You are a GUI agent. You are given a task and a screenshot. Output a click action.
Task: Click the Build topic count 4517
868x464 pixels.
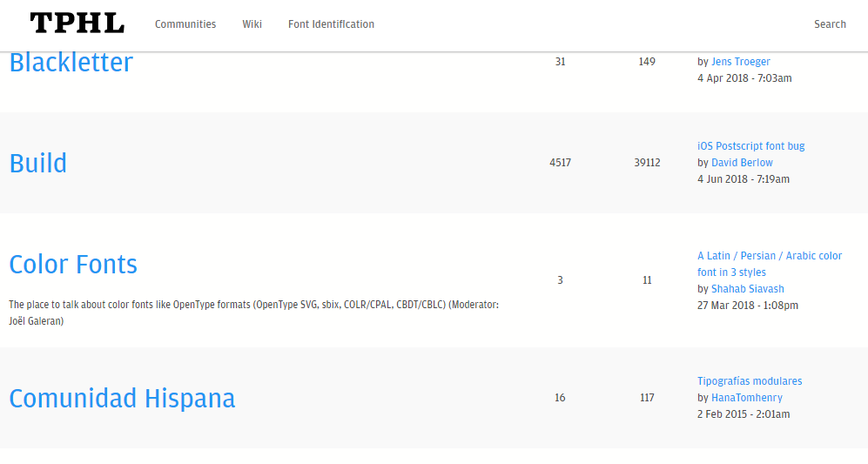[x=560, y=163]
